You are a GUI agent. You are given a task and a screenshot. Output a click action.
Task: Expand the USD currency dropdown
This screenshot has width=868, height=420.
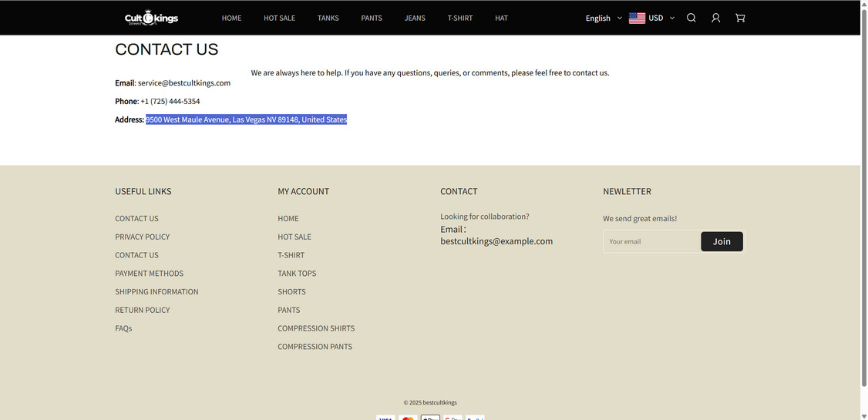pos(661,18)
